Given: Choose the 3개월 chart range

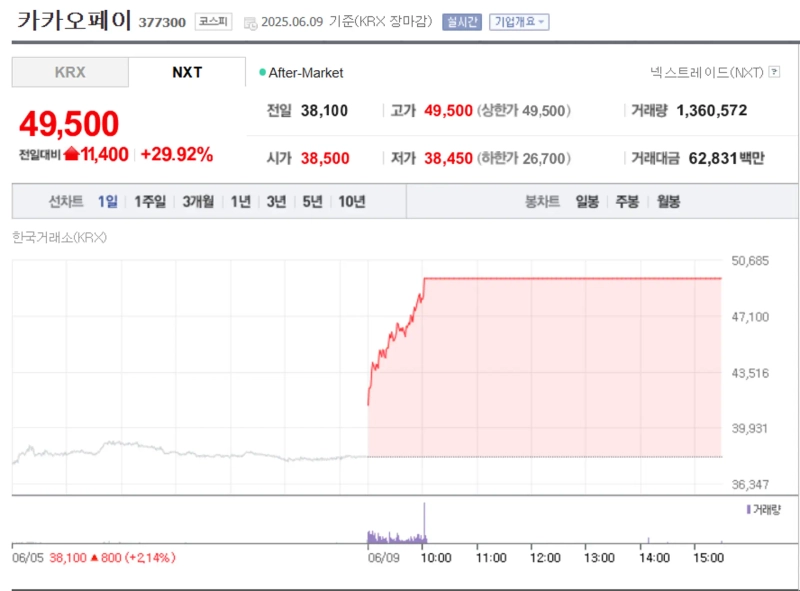Looking at the screenshot, I should 198,201.
